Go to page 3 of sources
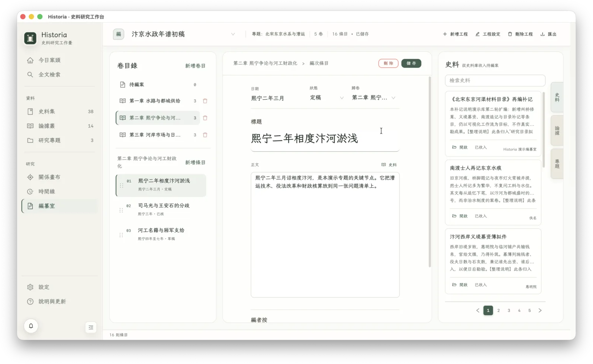Screen dimensions: 593x364 click(x=509, y=310)
